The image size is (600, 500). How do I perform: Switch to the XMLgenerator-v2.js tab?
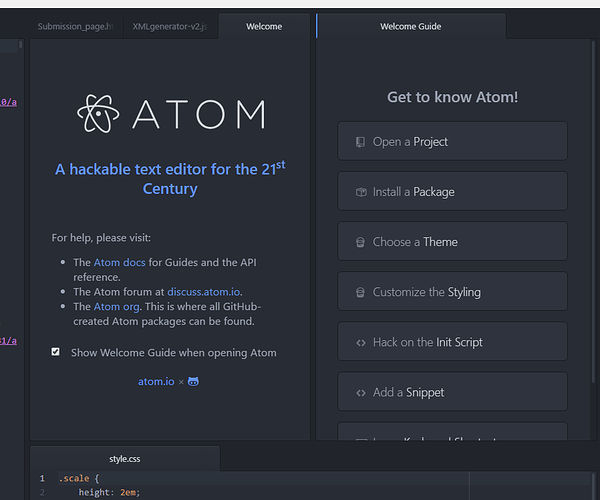click(x=170, y=26)
